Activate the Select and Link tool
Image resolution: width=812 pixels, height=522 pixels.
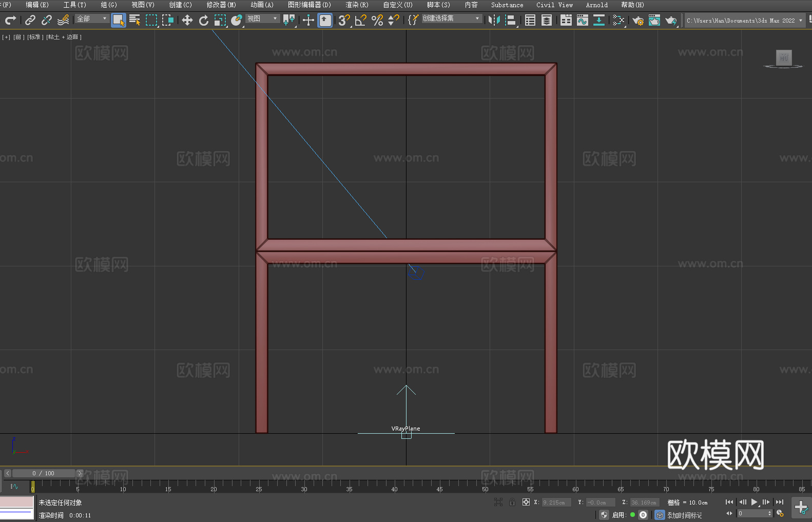pos(30,20)
